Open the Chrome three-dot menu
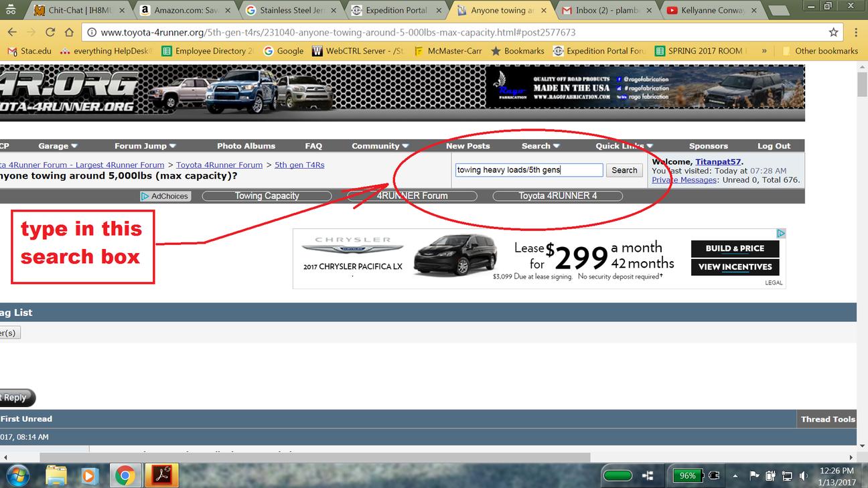Screen dimensions: 868x488 point(855,32)
